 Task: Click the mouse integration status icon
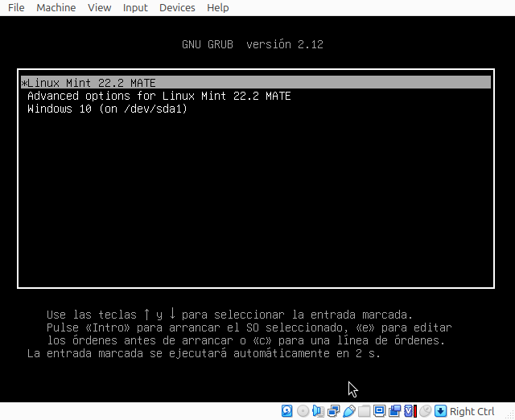(x=425, y=411)
